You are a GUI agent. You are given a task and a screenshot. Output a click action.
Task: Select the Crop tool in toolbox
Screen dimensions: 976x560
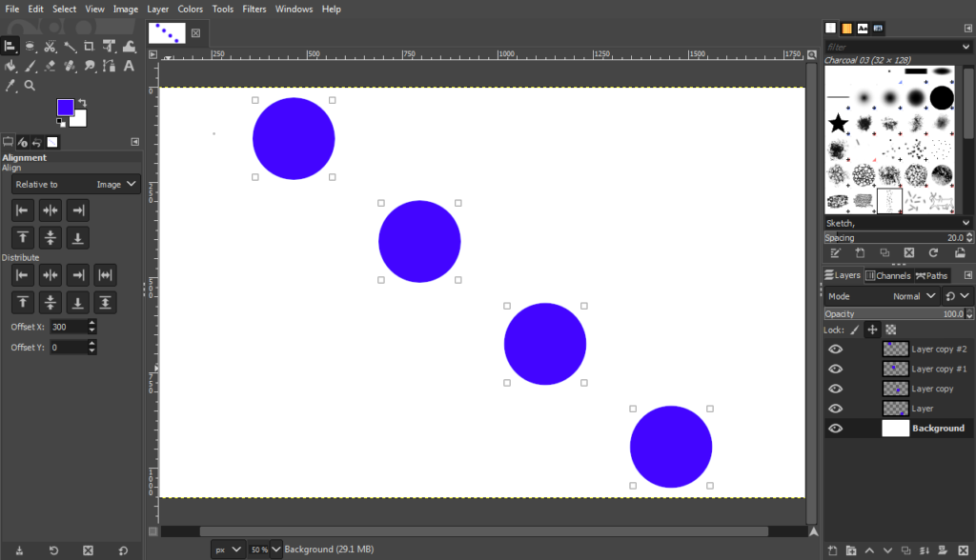click(89, 46)
